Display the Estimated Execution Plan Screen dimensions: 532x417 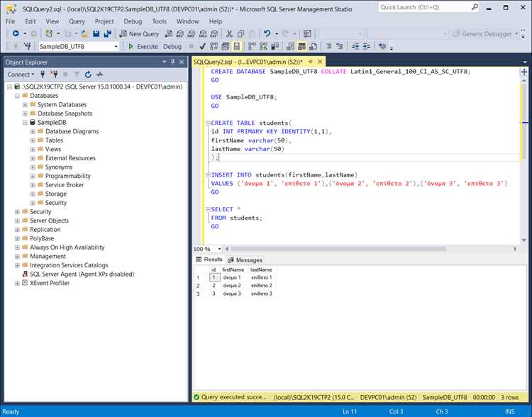pos(214,46)
